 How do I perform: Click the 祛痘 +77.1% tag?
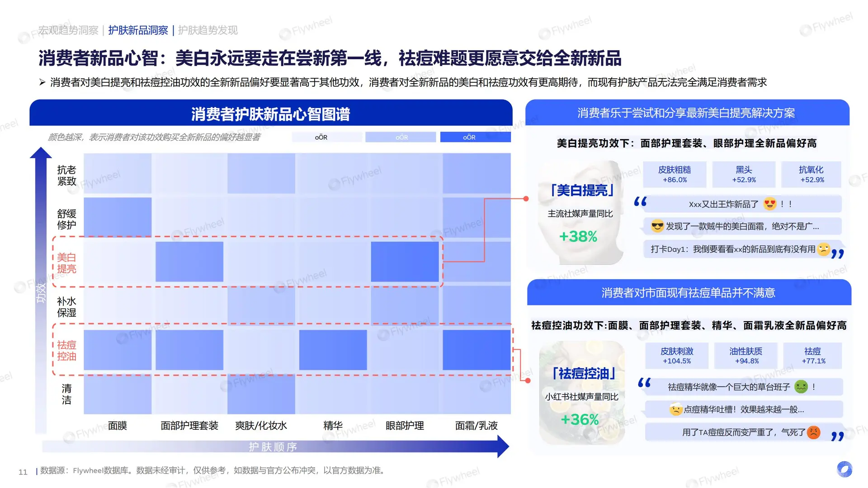point(812,356)
